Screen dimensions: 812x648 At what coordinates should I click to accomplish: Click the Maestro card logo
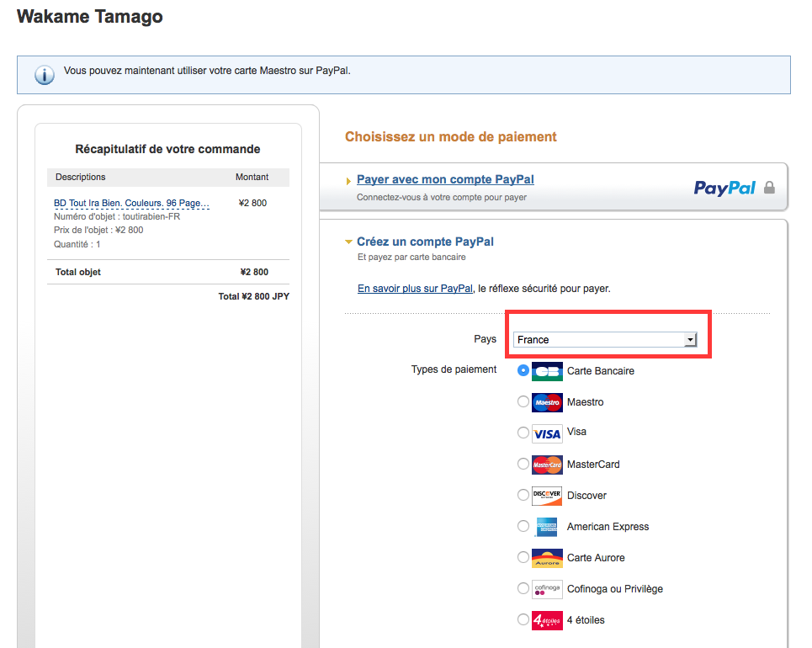coord(546,401)
